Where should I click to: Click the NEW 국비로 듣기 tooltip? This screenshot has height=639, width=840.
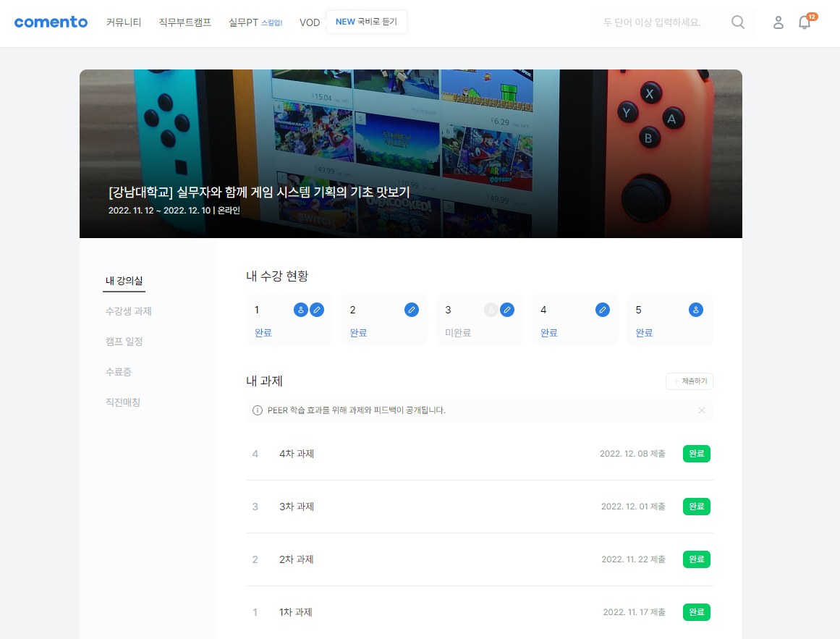point(366,22)
